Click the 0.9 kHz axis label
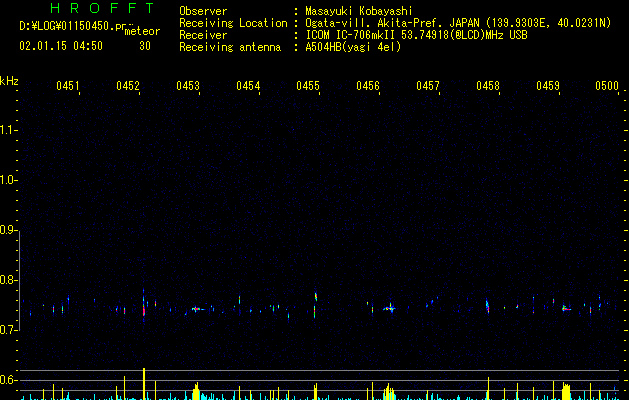The image size is (629, 400). coord(8,230)
